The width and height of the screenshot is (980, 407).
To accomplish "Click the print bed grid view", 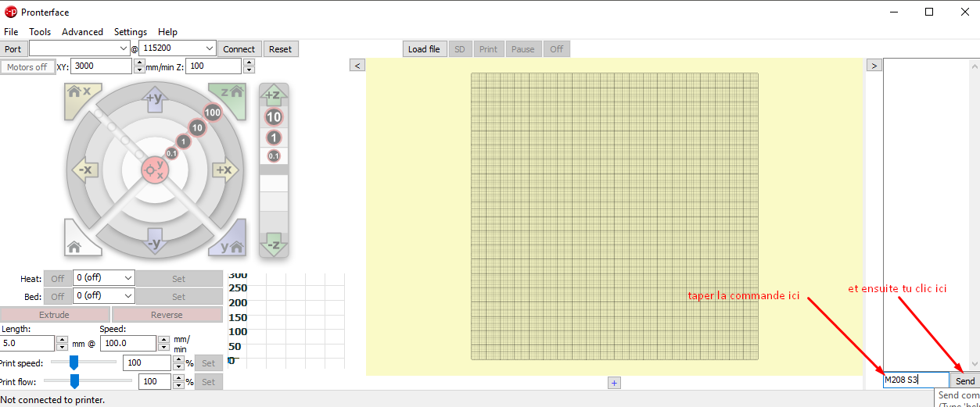I will 614,216.
